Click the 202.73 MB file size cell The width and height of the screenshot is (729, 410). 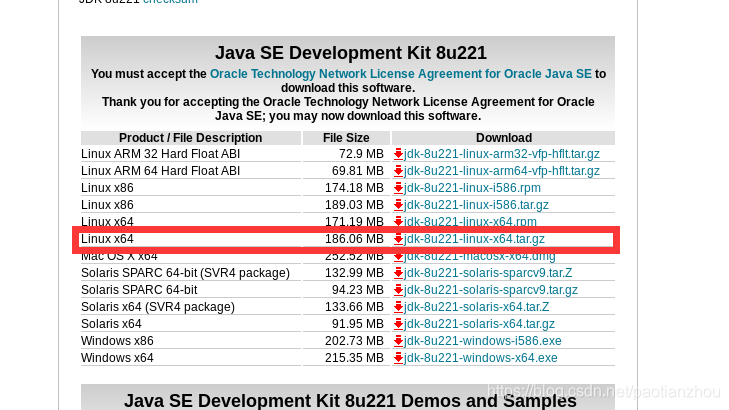click(354, 341)
